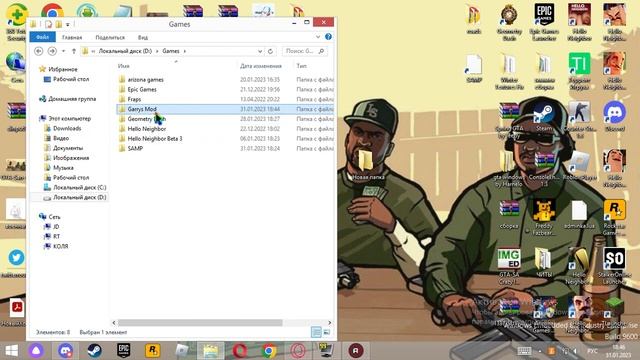Open Изображения in navigation pane
This screenshot has height=360, width=640.
71,158
